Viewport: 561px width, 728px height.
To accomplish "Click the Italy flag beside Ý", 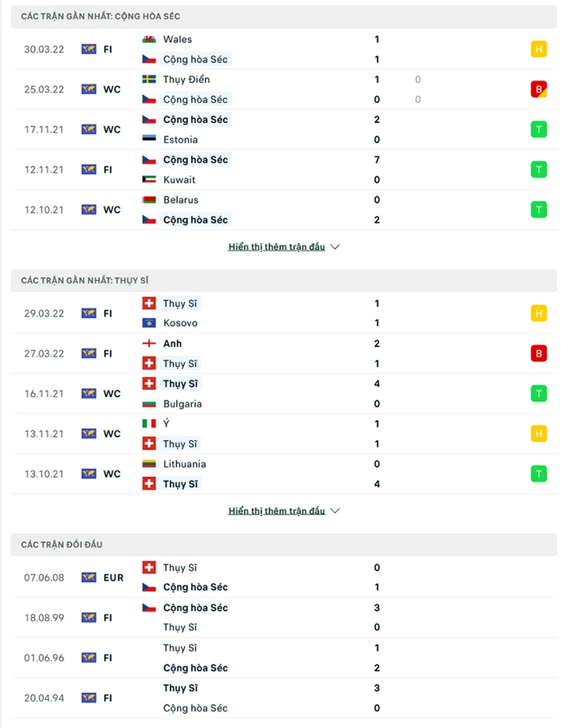I will point(149,423).
